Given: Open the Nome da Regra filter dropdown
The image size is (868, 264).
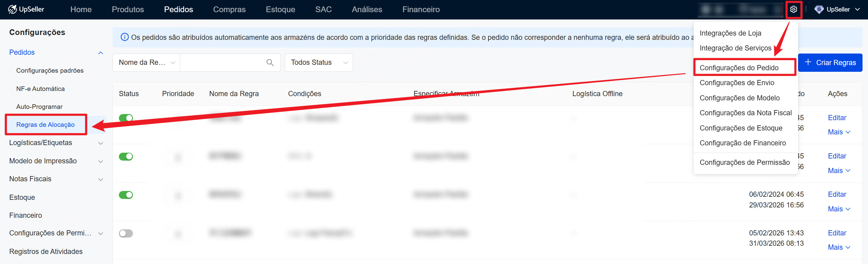Looking at the screenshot, I should click(146, 63).
